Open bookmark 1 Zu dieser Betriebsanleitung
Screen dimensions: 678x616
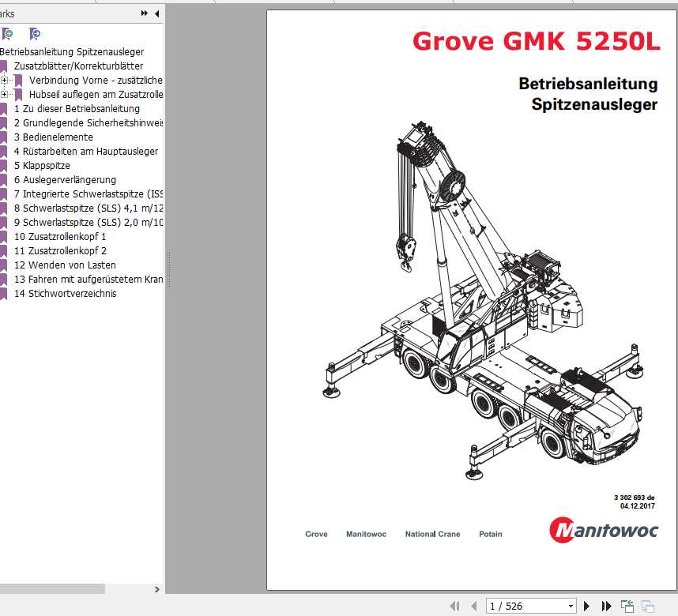[77, 109]
